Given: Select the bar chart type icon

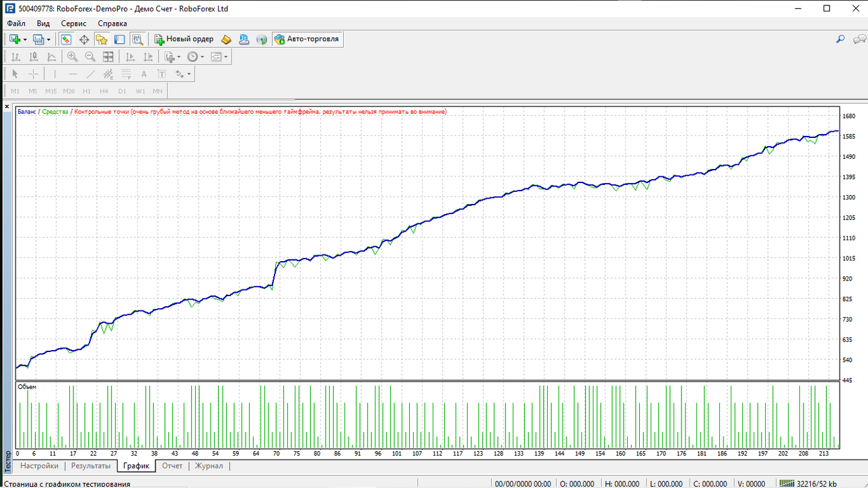Looking at the screenshot, I should (x=15, y=57).
